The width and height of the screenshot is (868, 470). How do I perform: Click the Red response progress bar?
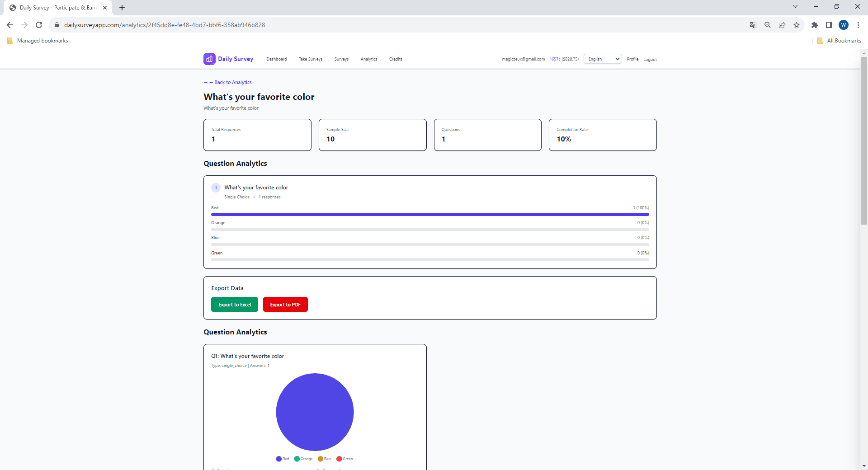coord(429,214)
